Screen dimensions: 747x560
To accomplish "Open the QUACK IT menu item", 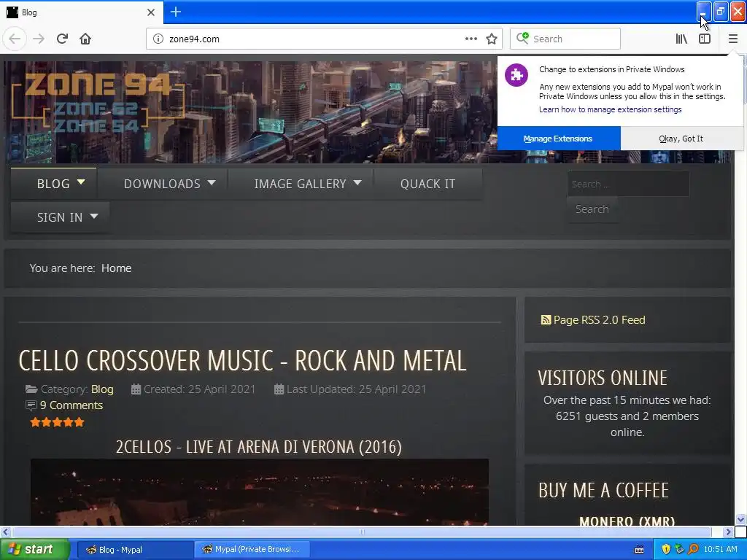I will point(427,184).
